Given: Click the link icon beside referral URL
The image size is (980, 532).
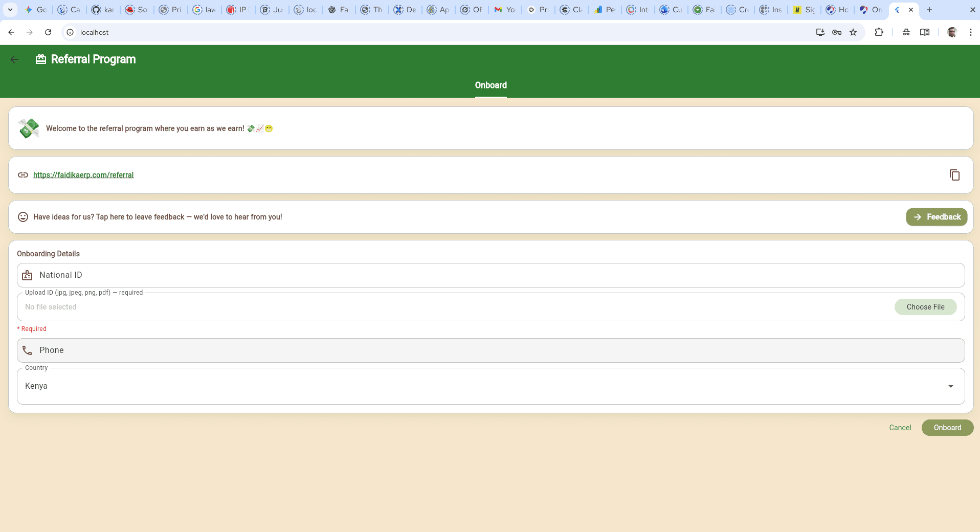Looking at the screenshot, I should tap(23, 175).
